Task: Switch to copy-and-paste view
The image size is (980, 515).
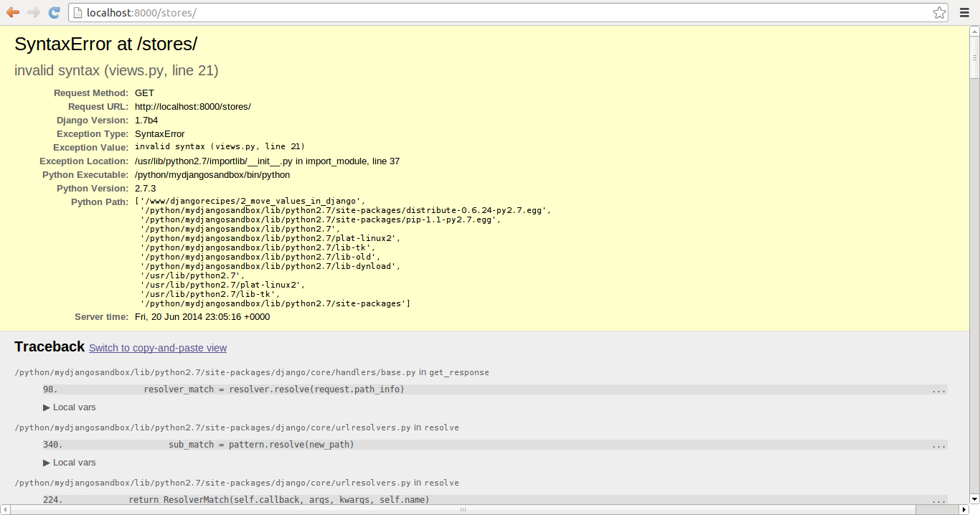Action: pyautogui.click(x=158, y=348)
